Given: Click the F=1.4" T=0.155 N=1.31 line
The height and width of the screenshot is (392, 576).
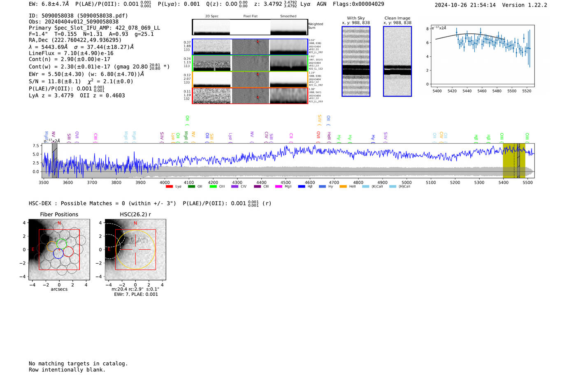Looking at the screenshot, I should pos(91,34).
